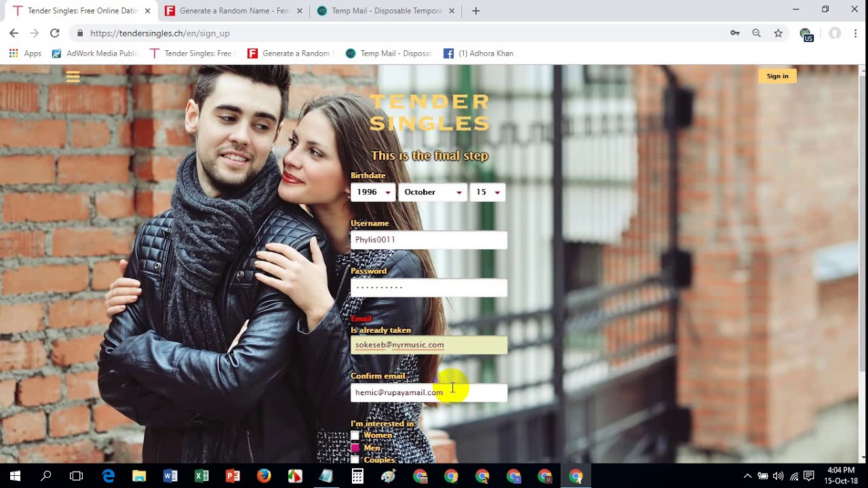Click the Username field with Phylis0011
The height and width of the screenshot is (488, 868).
click(429, 240)
